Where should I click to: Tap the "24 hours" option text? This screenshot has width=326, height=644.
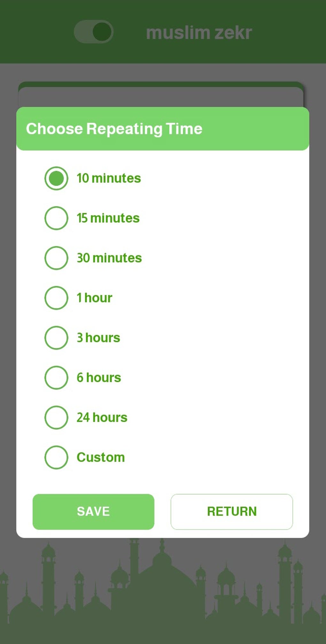coord(102,417)
